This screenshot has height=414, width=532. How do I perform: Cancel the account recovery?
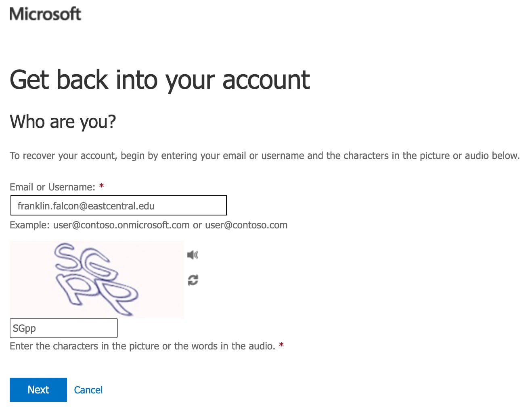click(88, 390)
